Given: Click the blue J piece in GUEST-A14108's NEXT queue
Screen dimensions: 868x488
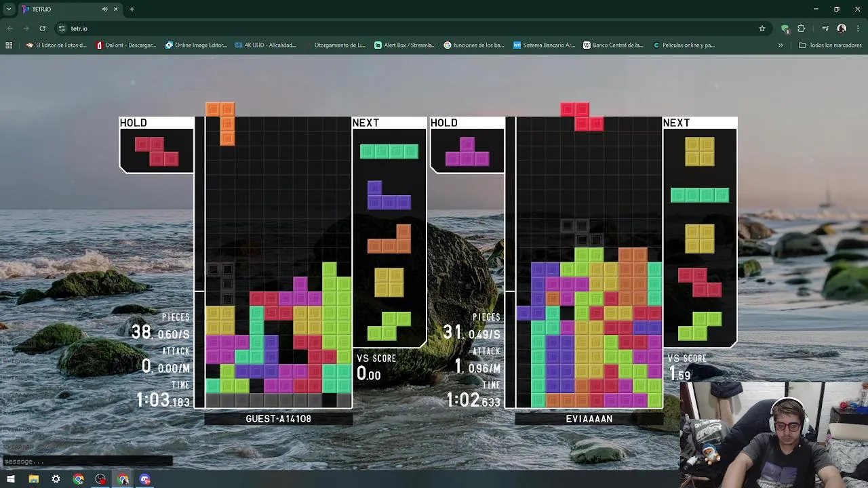Looking at the screenshot, I should coord(389,195).
